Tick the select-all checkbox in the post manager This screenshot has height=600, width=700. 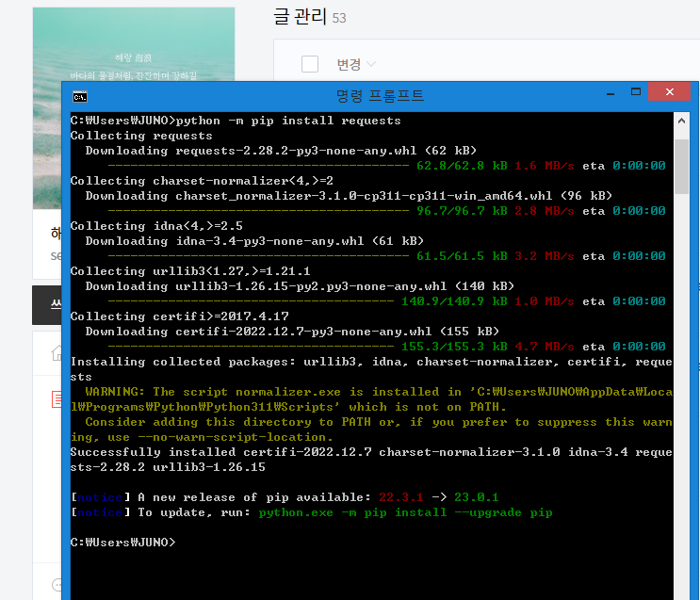[x=310, y=64]
